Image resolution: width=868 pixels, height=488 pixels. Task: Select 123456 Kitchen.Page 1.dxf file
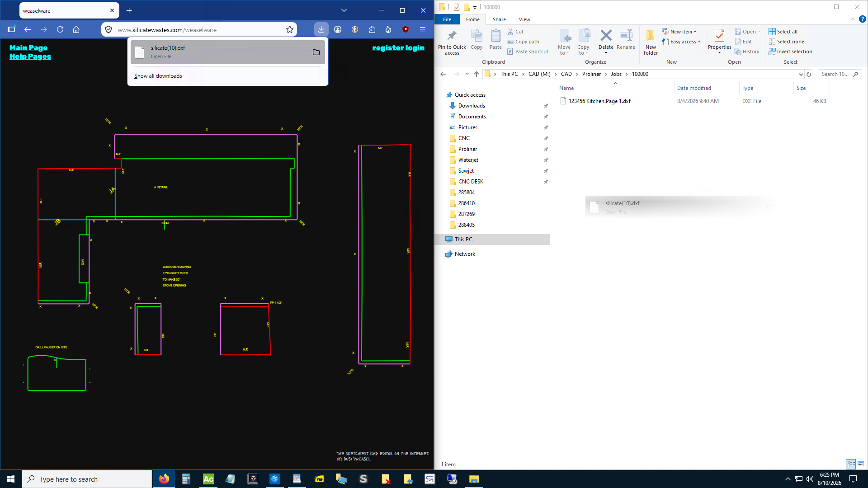pyautogui.click(x=599, y=101)
